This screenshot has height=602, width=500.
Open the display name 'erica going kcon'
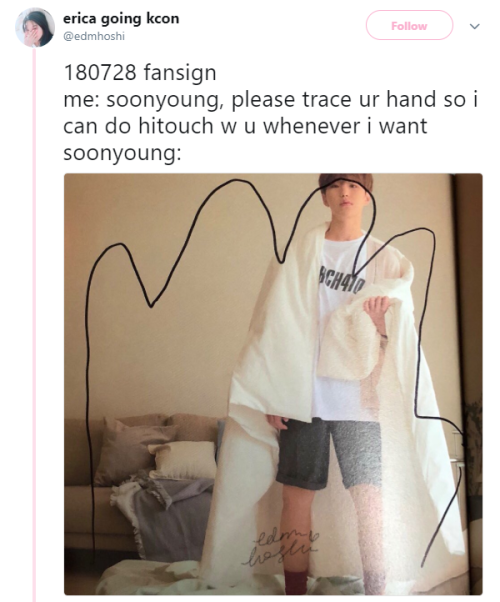click(121, 18)
